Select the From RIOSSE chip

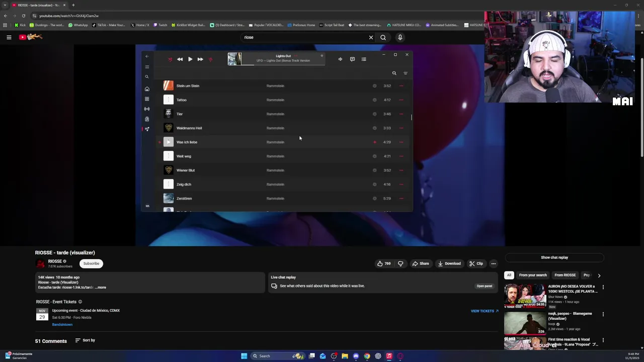pyautogui.click(x=565, y=275)
